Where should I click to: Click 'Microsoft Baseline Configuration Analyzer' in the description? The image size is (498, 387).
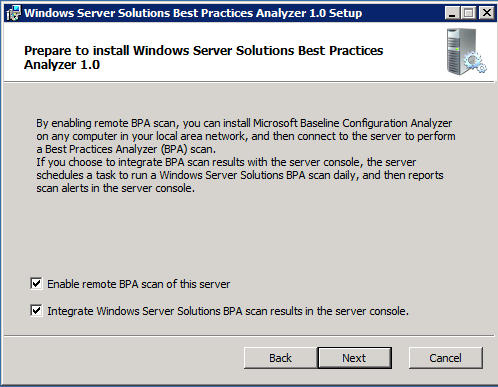click(353, 123)
